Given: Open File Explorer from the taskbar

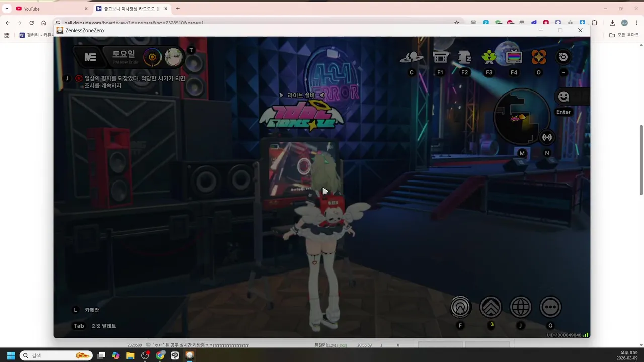Looking at the screenshot, I should [130, 355].
